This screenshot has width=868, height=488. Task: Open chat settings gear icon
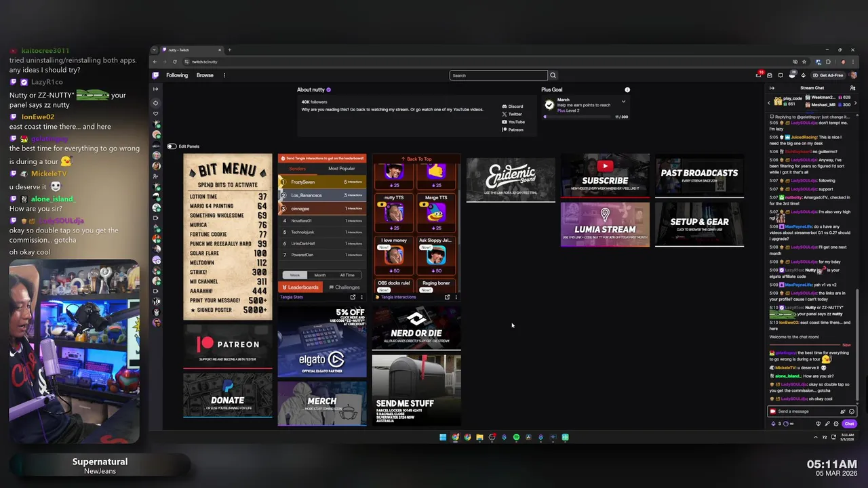835,424
